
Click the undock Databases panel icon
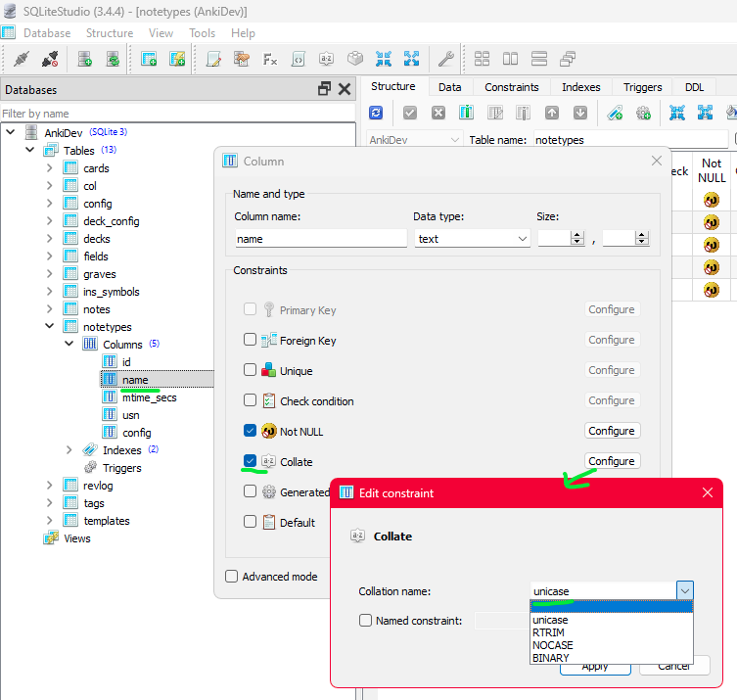324,89
